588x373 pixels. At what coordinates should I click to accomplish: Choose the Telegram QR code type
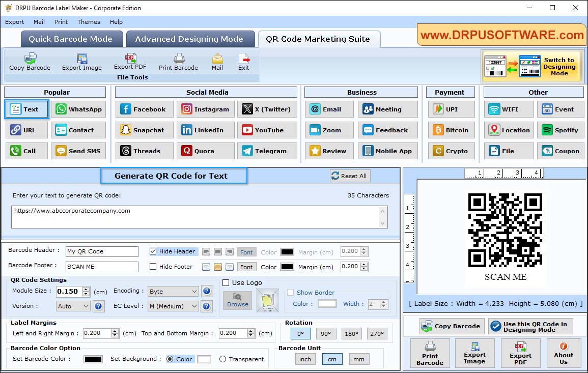pos(267,151)
